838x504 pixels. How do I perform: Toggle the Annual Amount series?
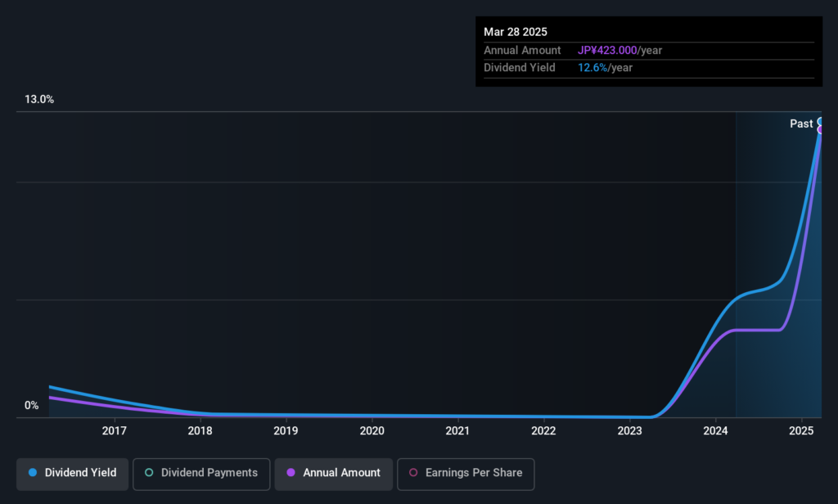pyautogui.click(x=334, y=474)
